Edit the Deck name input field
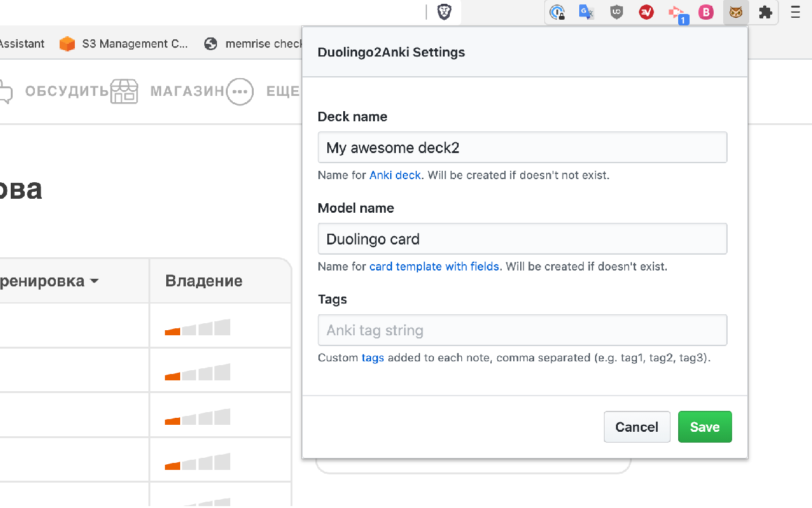812x508 pixels. (522, 147)
